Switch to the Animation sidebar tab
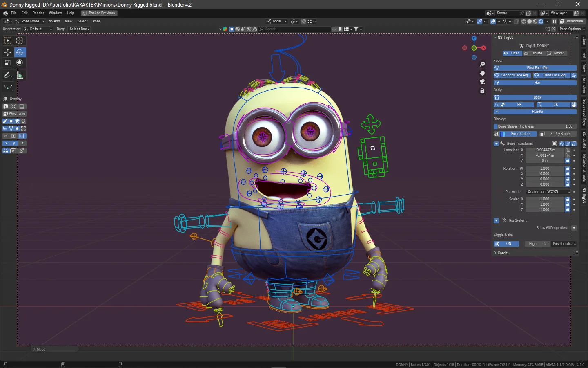The height and width of the screenshot is (368, 588). tap(584, 85)
